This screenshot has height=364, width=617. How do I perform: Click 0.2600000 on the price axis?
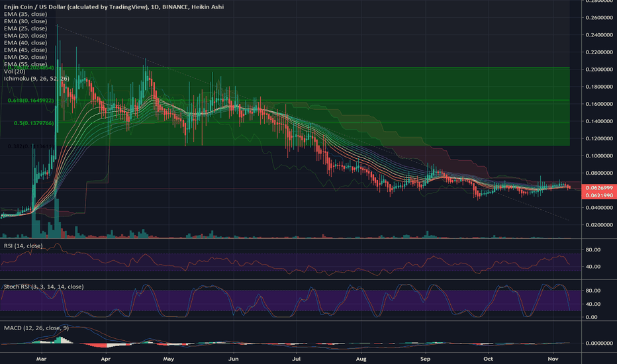[599, 18]
